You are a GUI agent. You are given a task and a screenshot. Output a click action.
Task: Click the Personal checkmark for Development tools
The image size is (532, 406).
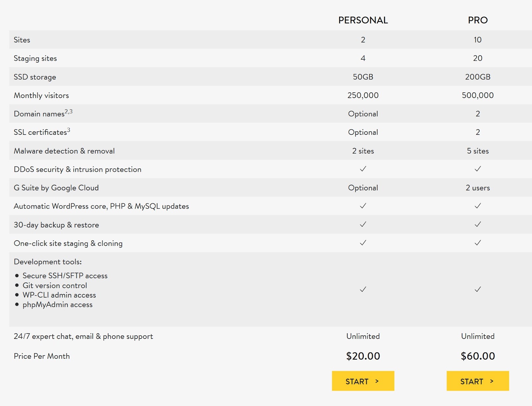coord(363,289)
